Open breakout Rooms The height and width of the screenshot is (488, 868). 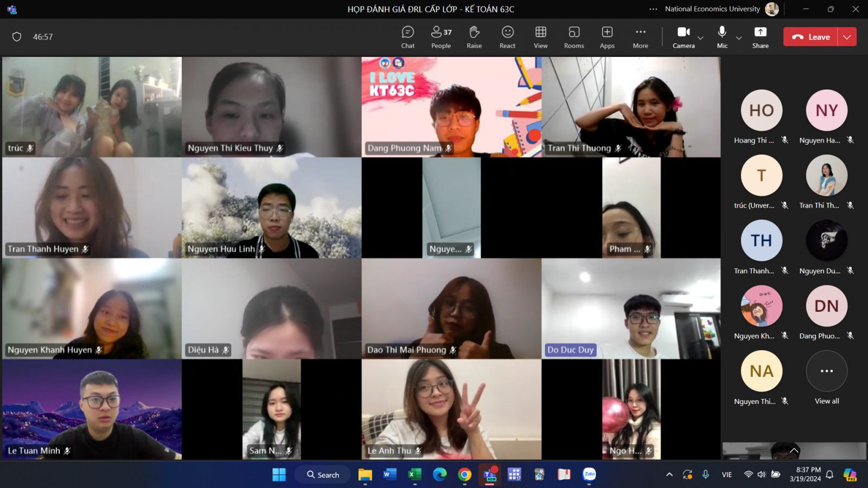573,37
